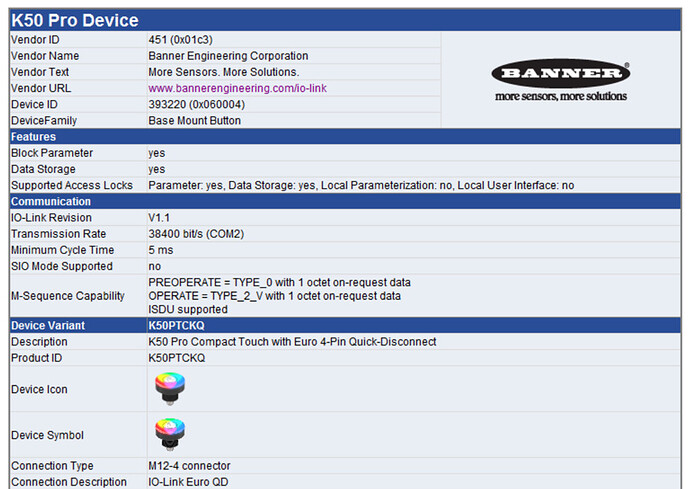Click the 'Vendor Name' row label
The image size is (690, 489).
point(45,56)
